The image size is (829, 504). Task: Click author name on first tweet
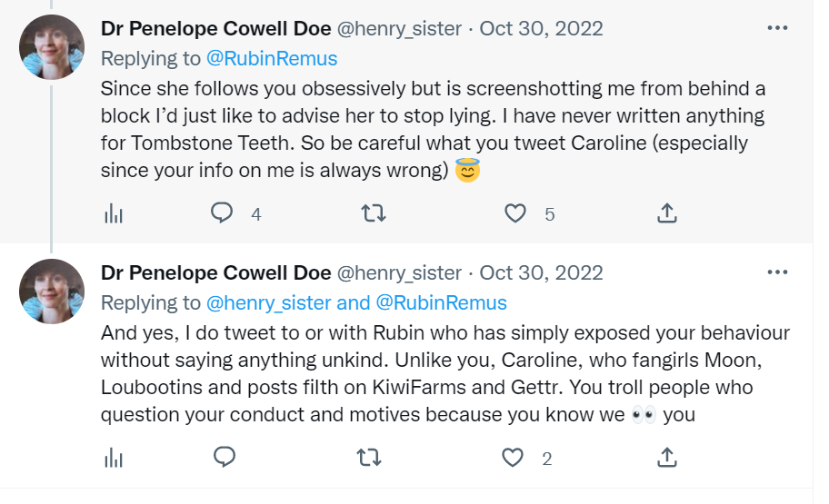[x=215, y=28]
